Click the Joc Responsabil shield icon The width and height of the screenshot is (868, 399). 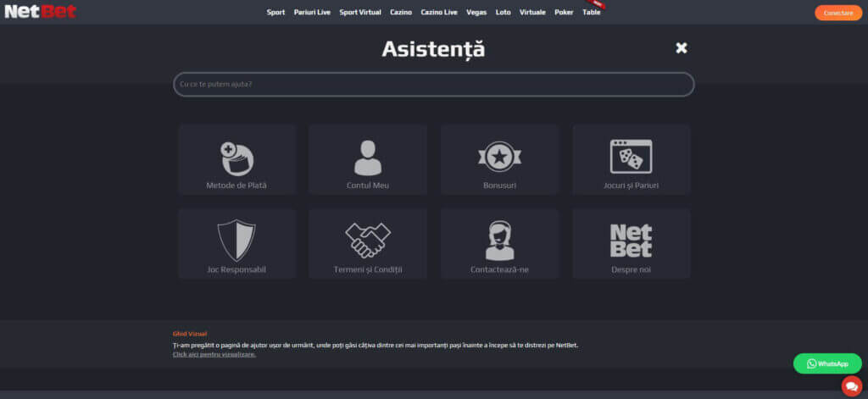pyautogui.click(x=236, y=241)
